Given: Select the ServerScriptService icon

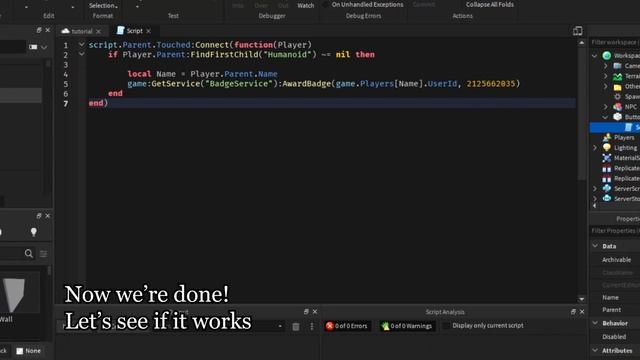Looking at the screenshot, I should click(x=607, y=188).
